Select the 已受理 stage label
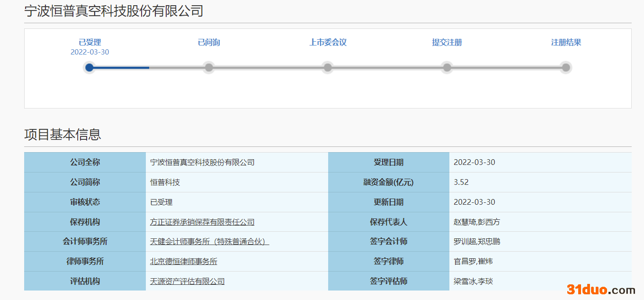 [x=90, y=42]
